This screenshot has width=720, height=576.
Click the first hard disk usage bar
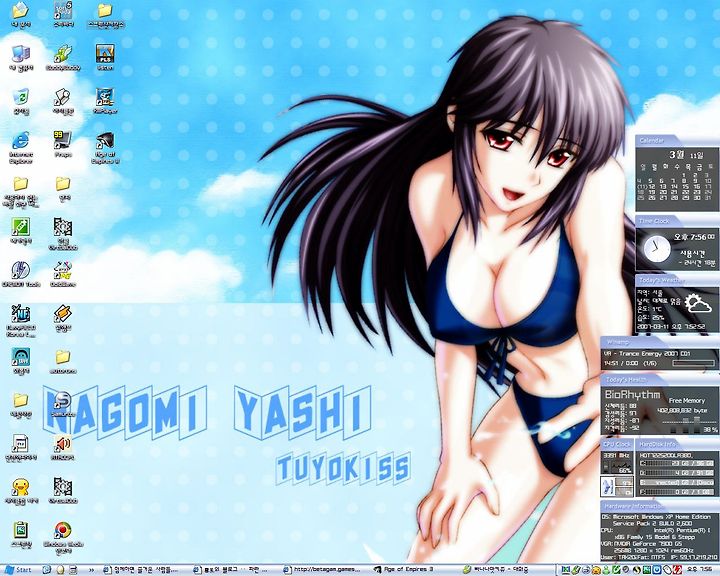(676, 463)
